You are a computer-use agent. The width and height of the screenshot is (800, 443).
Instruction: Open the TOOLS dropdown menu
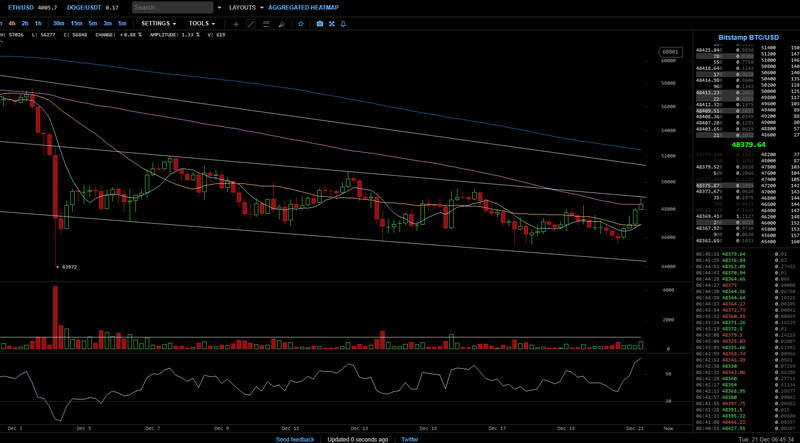pos(202,23)
